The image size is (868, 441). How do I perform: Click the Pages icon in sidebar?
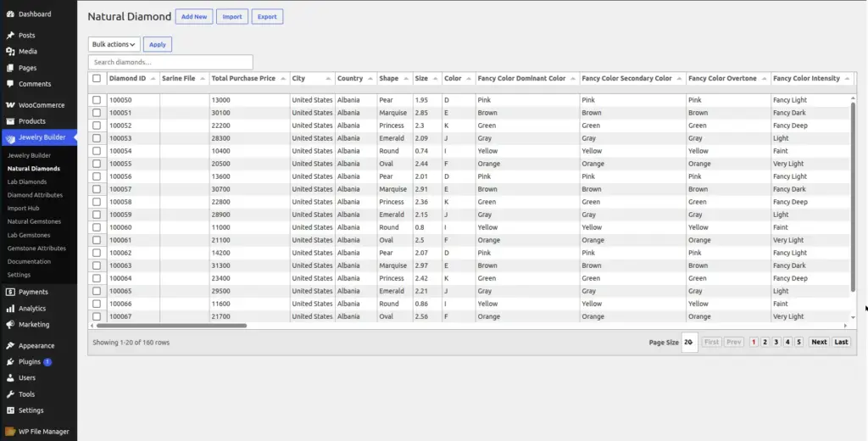[x=10, y=68]
